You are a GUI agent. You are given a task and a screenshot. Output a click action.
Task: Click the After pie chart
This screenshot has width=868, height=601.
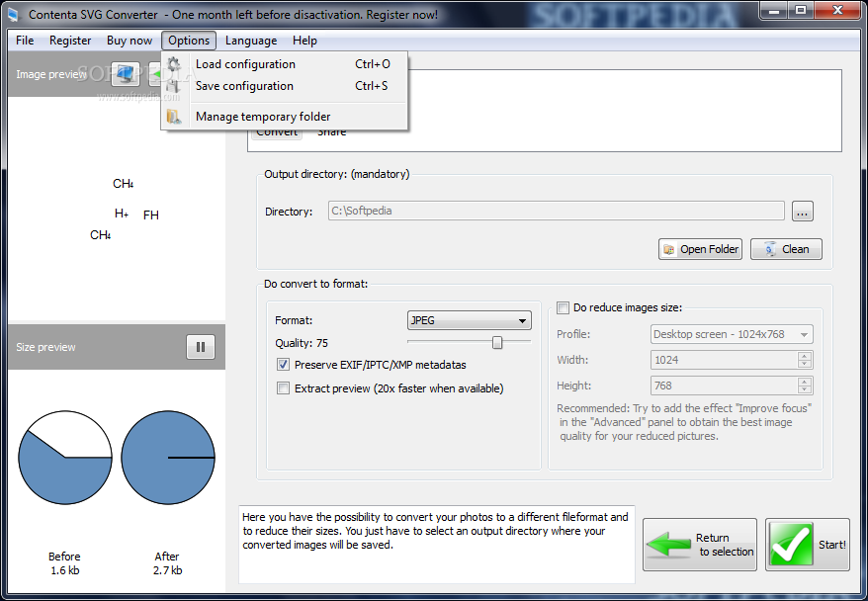click(168, 458)
